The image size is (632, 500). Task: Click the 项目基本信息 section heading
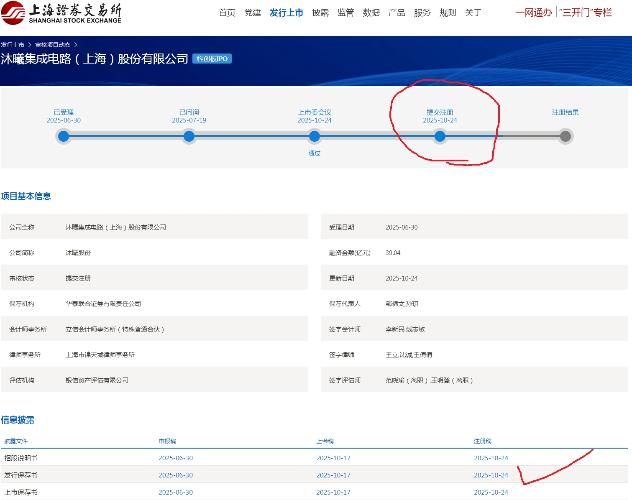(26, 196)
